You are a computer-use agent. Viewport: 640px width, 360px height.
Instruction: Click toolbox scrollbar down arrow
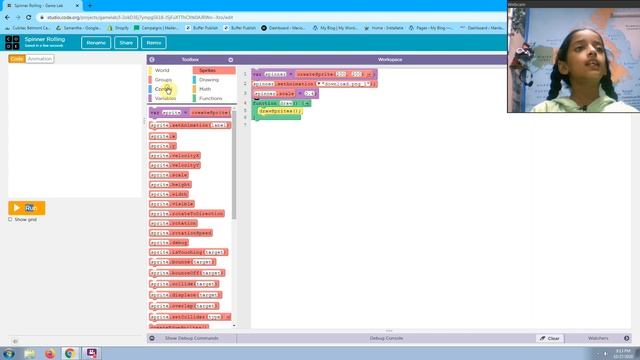coord(234,326)
